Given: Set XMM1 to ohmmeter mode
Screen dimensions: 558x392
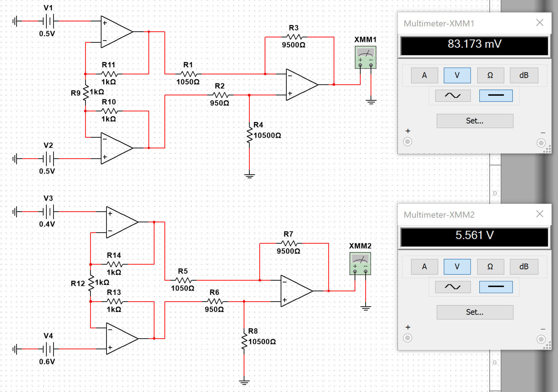Looking at the screenshot, I should [490, 75].
